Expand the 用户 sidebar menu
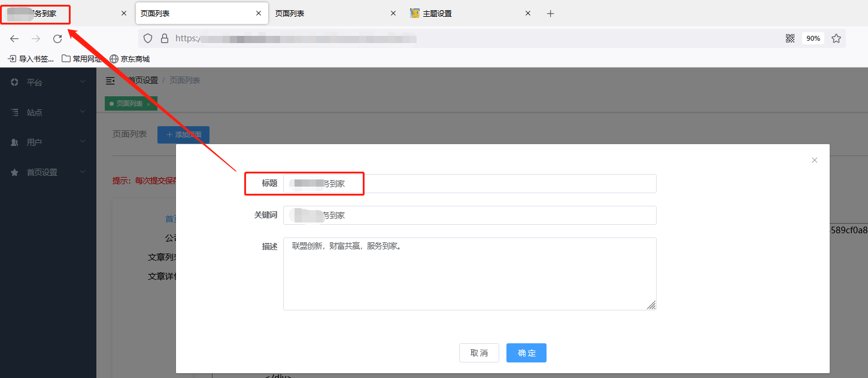 [x=48, y=142]
